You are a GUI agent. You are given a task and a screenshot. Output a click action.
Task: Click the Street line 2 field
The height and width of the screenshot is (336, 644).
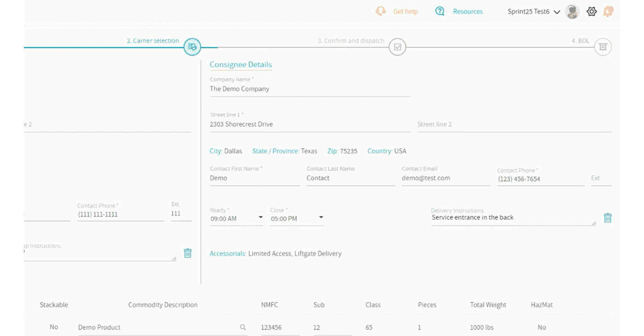514,124
